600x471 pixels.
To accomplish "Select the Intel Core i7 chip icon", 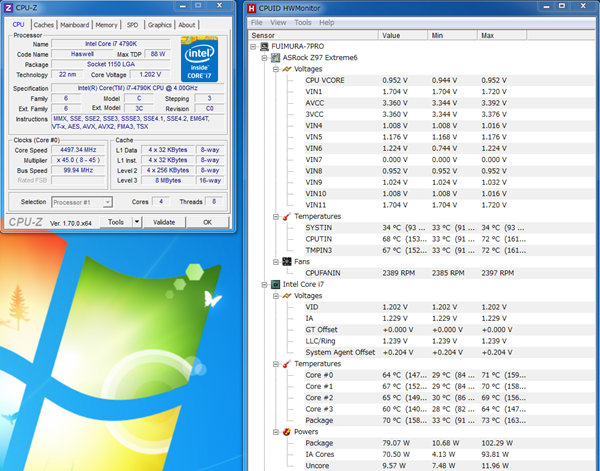I will tap(276, 284).
